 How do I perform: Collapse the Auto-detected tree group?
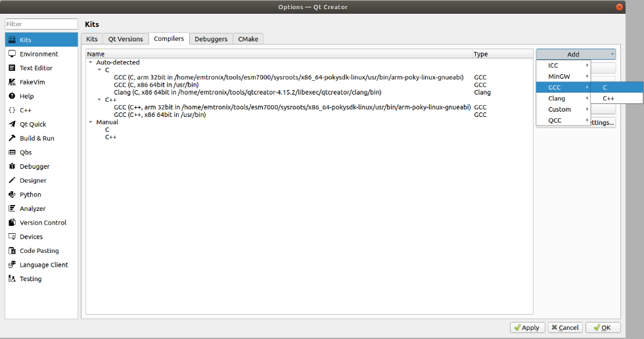(91, 62)
